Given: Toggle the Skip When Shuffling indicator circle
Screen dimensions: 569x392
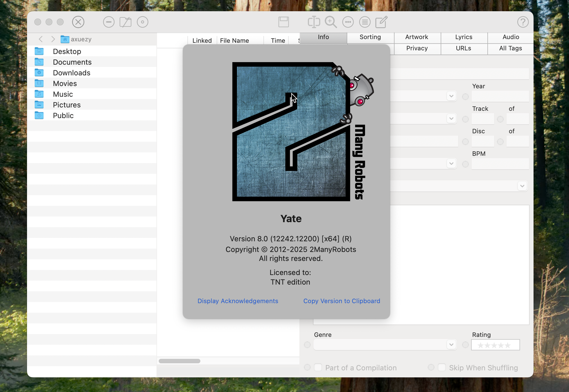Looking at the screenshot, I should (431, 367).
